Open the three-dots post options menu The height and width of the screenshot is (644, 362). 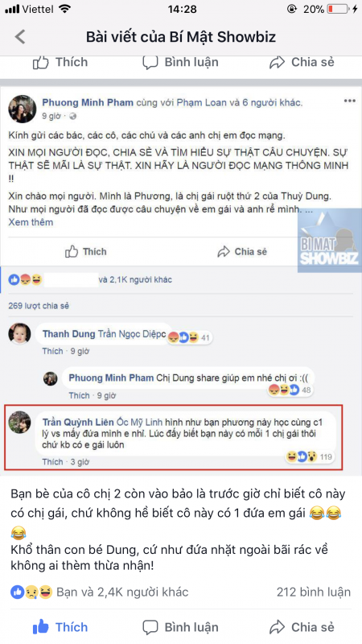click(349, 101)
